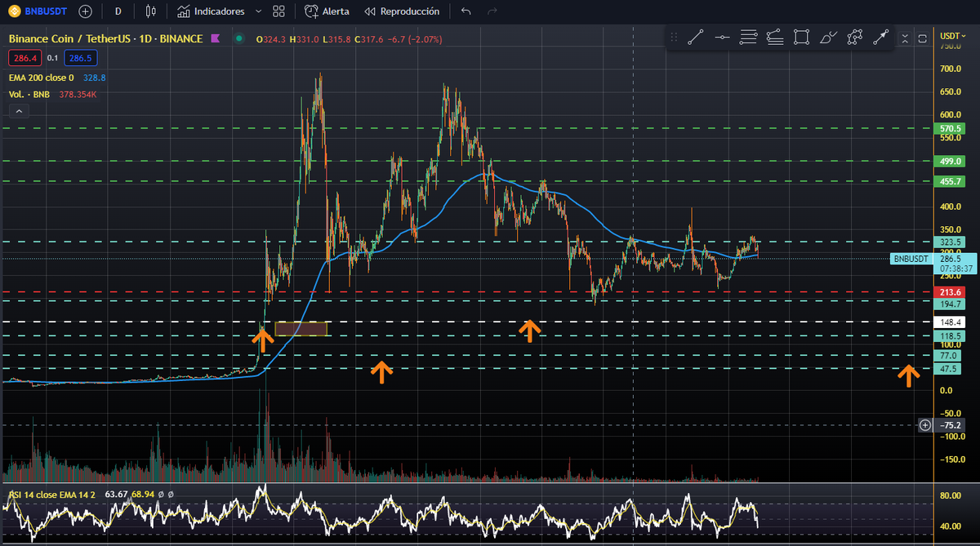Redo the last undone action
980x546 pixels.
(492, 11)
